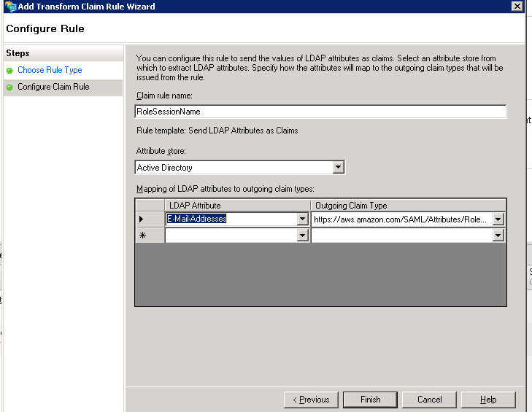
Task: Click the Finish button
Action: coord(370,400)
